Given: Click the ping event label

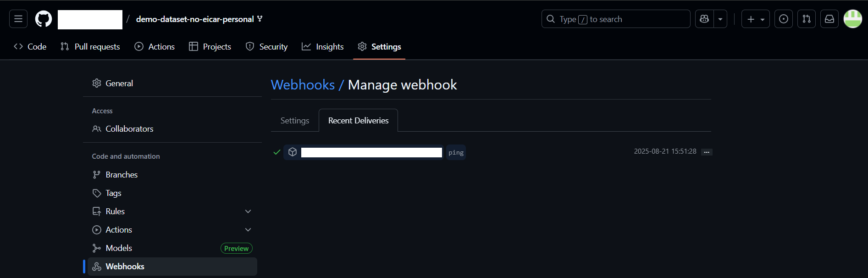Looking at the screenshot, I should (456, 152).
